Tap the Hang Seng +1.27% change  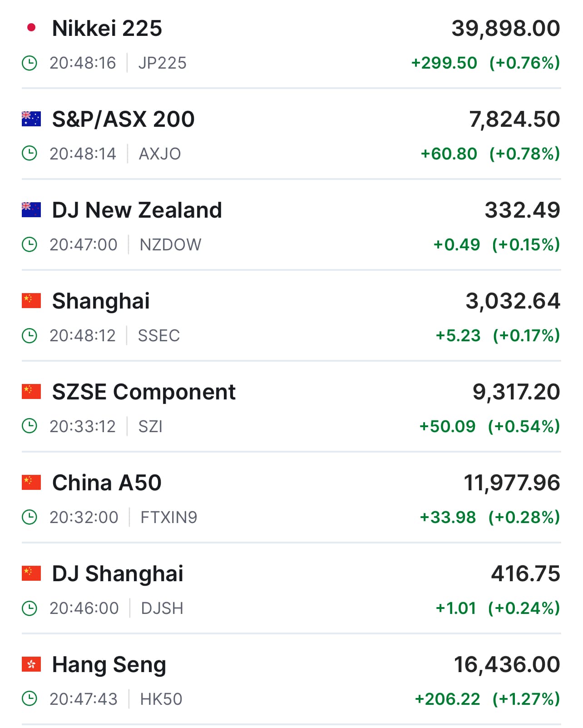click(x=526, y=699)
